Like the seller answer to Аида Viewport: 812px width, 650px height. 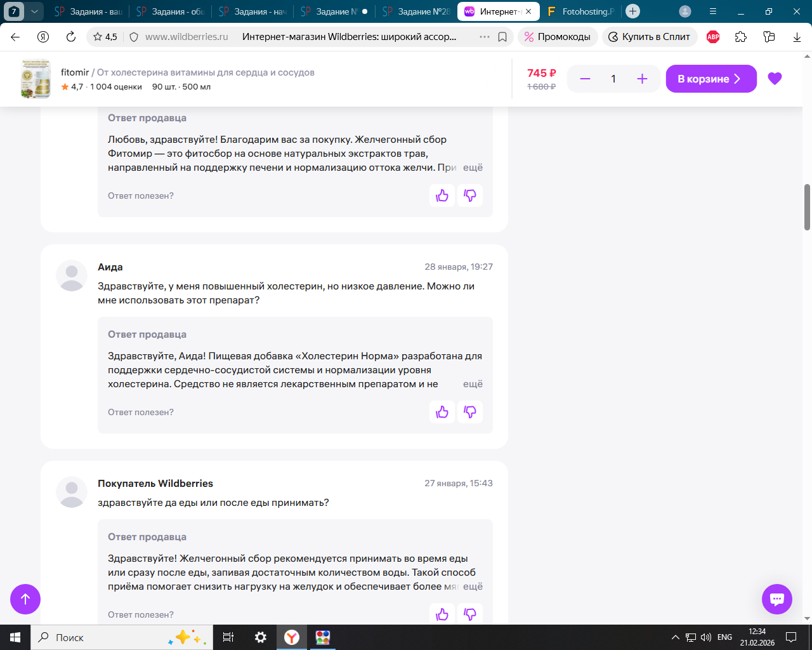pos(442,412)
